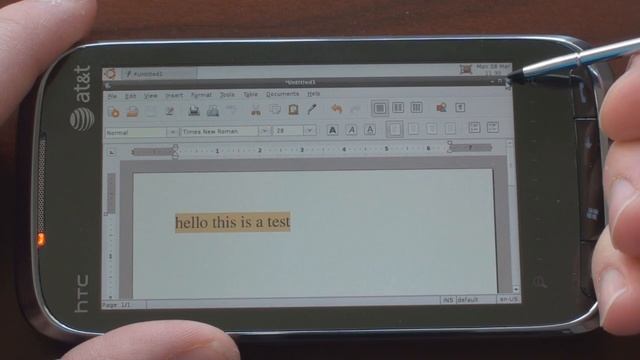The height and width of the screenshot is (360, 640).
Task: Set single-column layout
Action: pos(380,108)
